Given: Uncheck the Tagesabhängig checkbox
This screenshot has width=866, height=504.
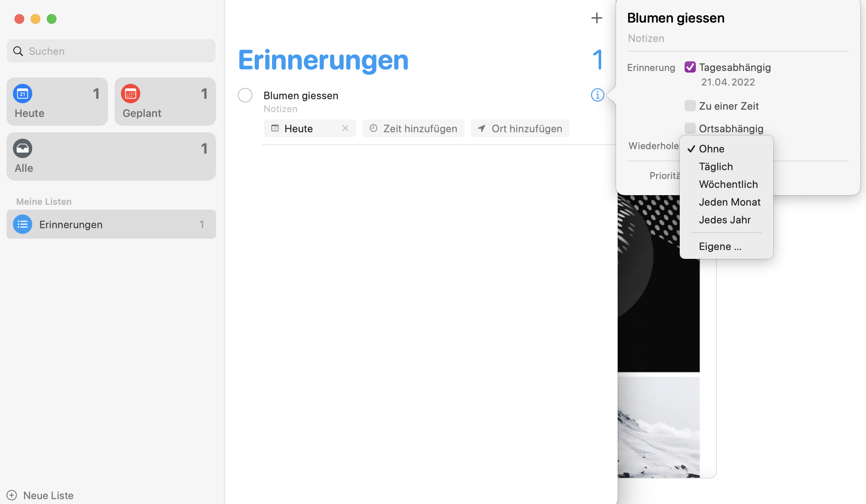Looking at the screenshot, I should [x=690, y=67].
